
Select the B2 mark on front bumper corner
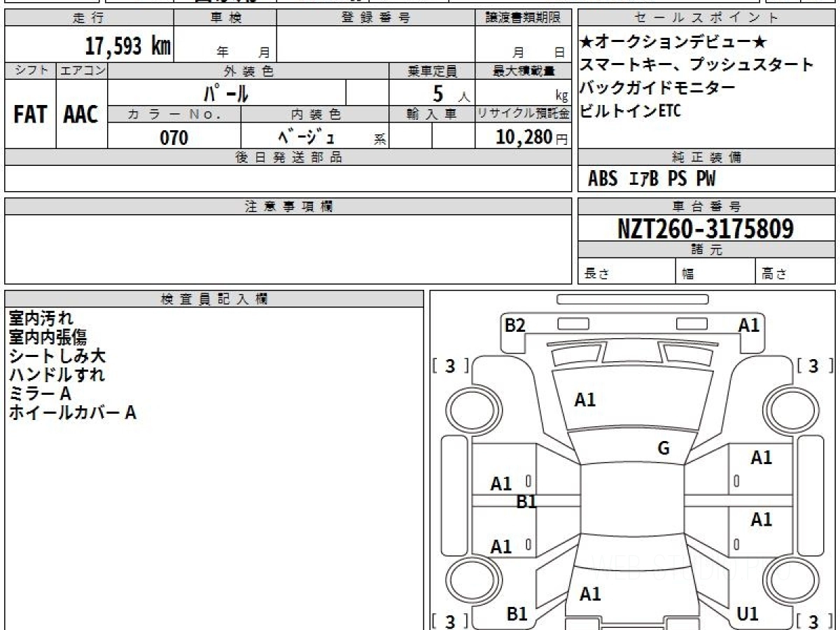pos(514,325)
